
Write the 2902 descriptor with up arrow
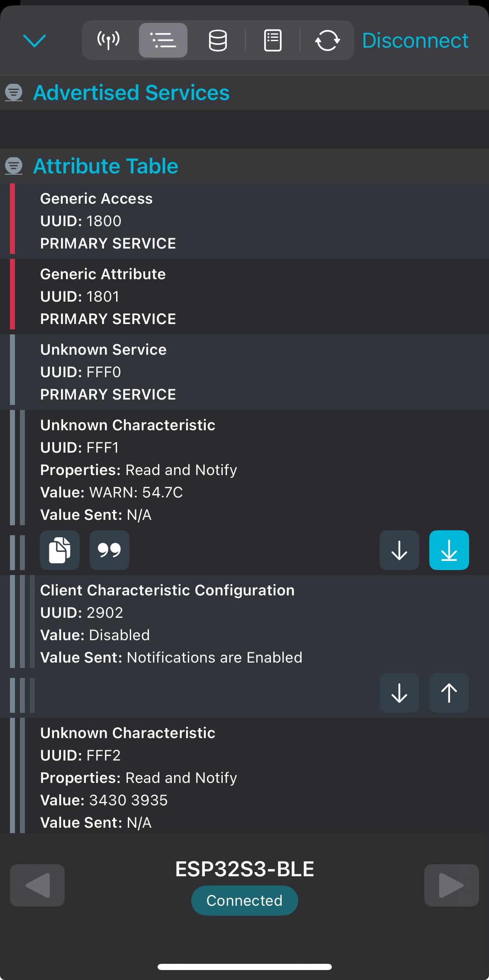tap(449, 693)
